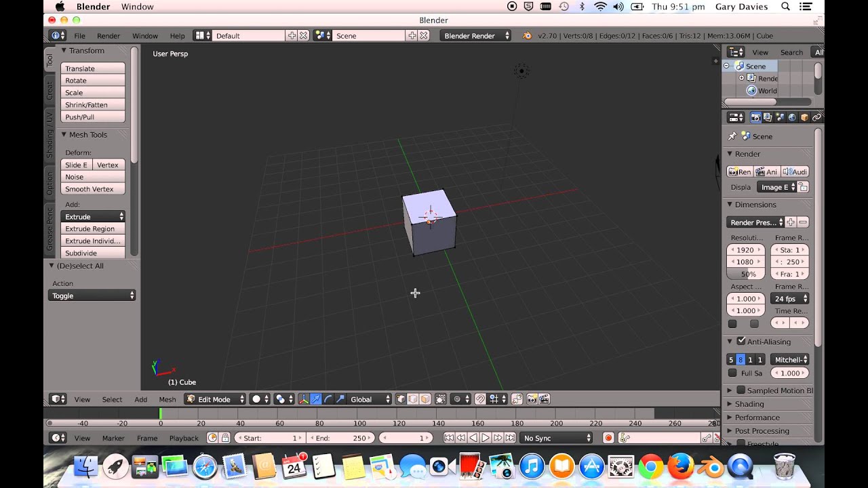This screenshot has height=488, width=868.
Task: Click the OpenGL render image camera icon
Action: coord(532,399)
